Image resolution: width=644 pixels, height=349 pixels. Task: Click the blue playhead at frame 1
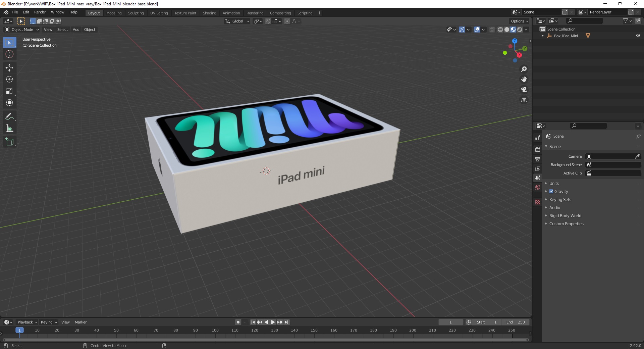19,330
